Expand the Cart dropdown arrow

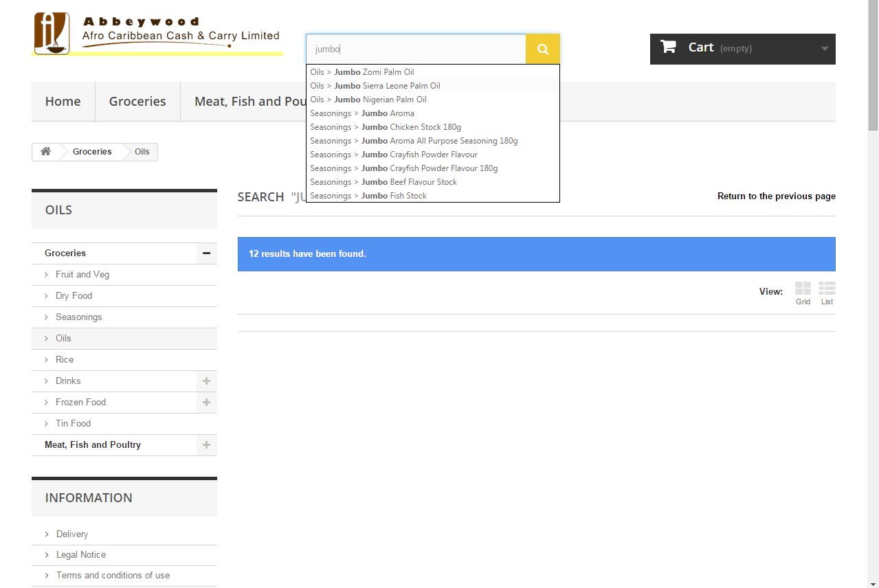[x=825, y=49]
